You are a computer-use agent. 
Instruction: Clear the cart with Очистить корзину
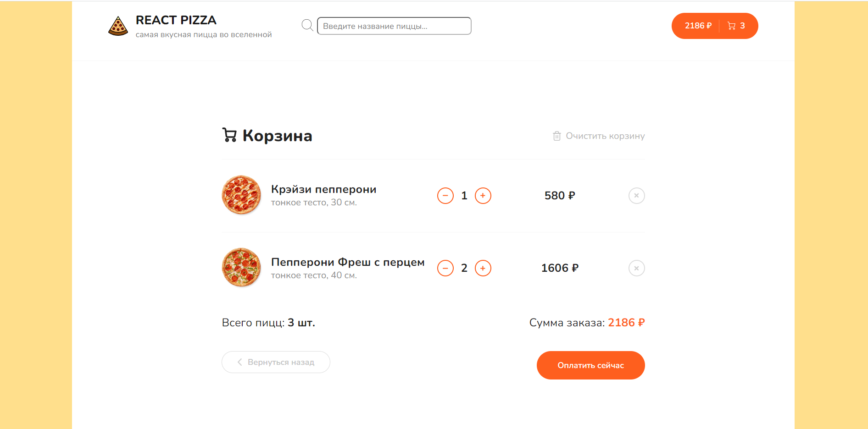pos(599,136)
